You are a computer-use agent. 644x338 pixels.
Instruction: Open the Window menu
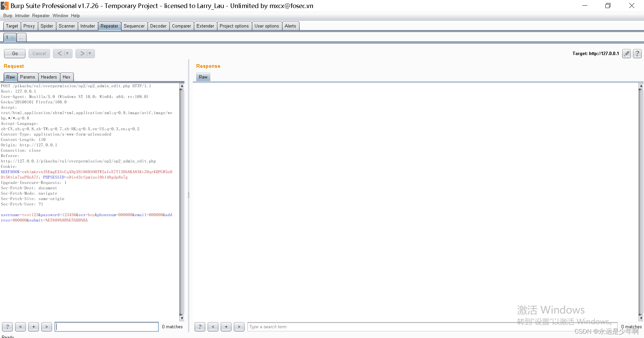click(x=60, y=15)
